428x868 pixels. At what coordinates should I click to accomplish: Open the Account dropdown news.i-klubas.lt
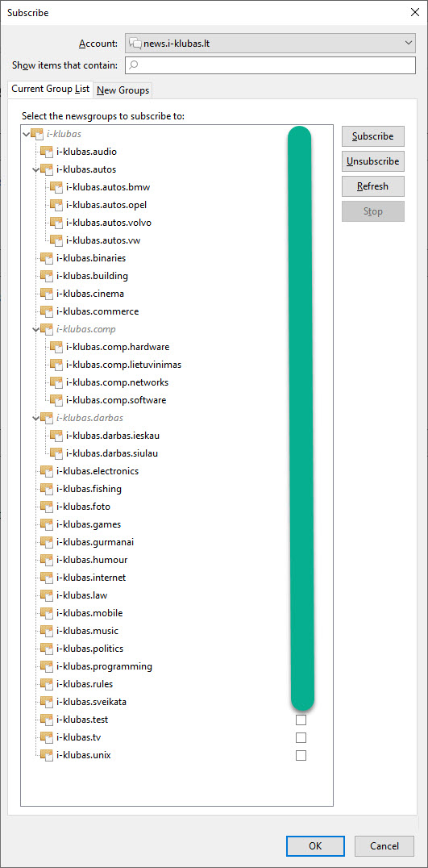coord(270,43)
